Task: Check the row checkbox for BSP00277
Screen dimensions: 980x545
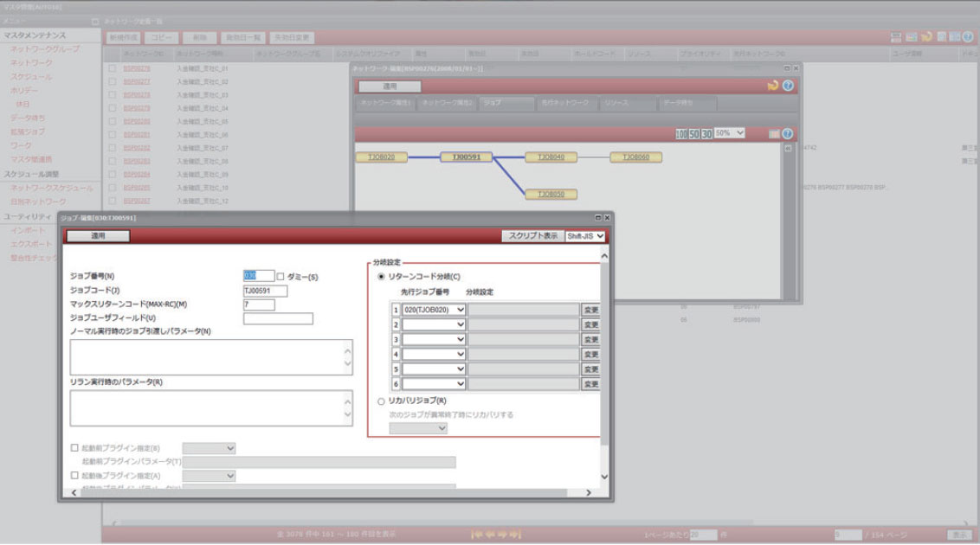Action: tap(112, 82)
